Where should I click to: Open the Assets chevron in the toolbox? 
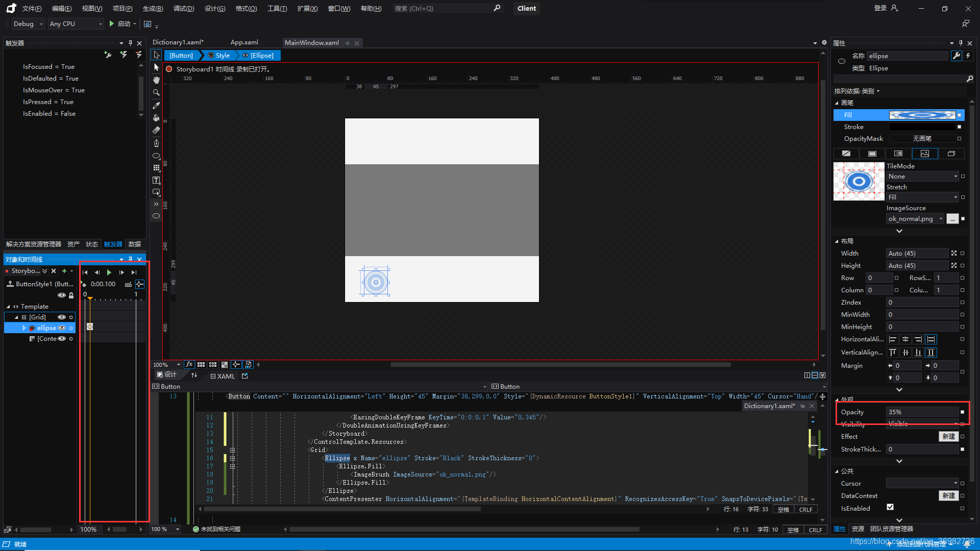[x=156, y=204]
